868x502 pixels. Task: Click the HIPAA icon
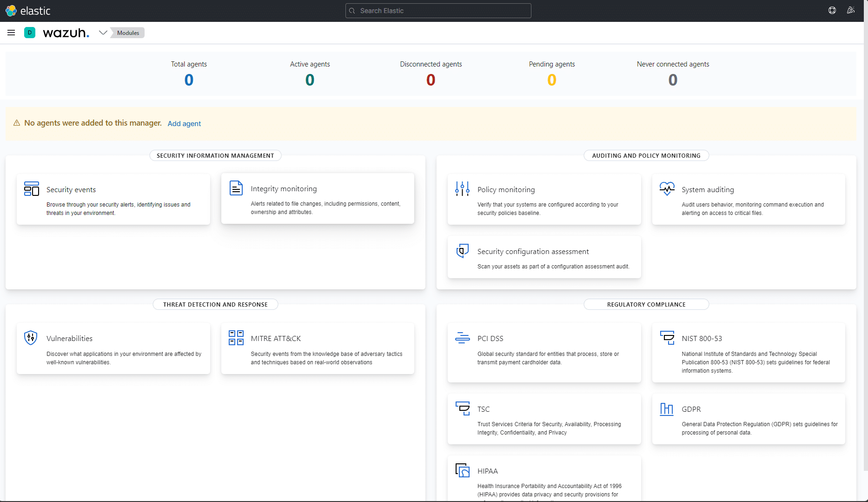click(463, 470)
